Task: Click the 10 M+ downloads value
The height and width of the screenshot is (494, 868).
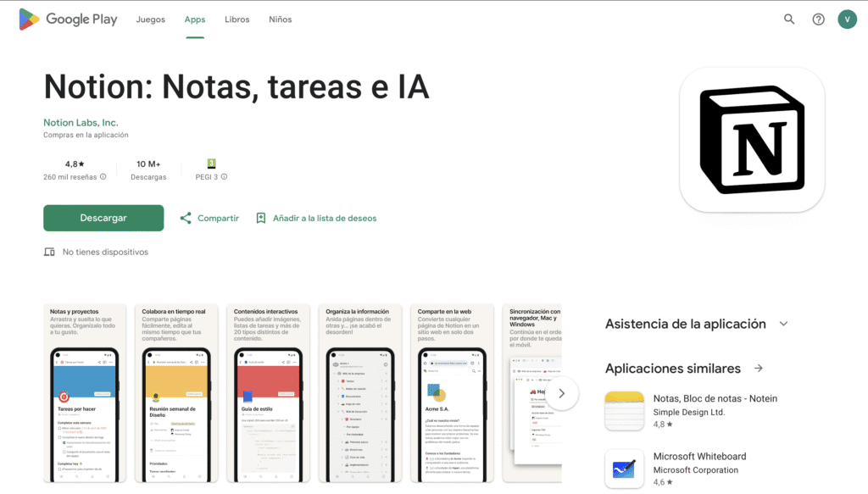Action: 148,164
